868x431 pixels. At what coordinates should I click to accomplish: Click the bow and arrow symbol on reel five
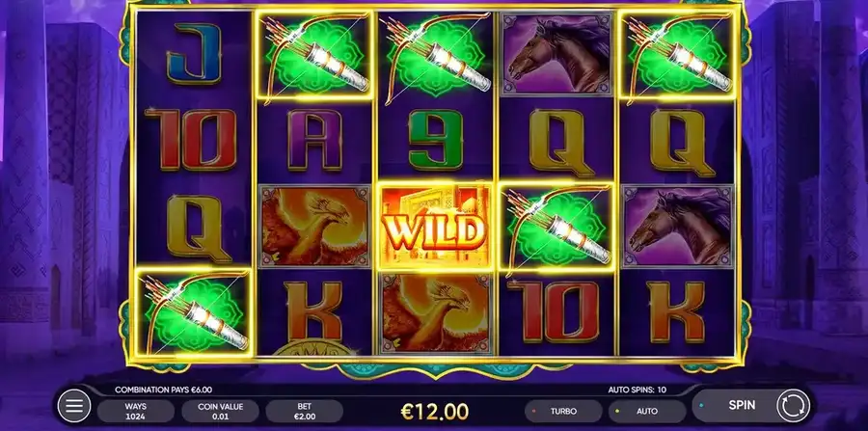click(678, 55)
